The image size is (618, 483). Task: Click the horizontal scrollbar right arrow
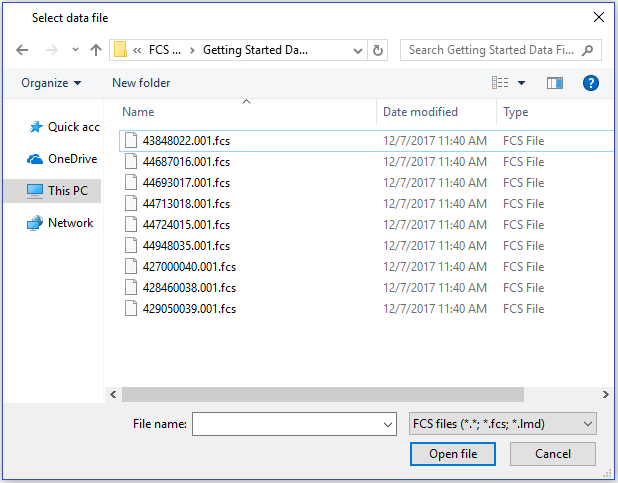(x=605, y=395)
